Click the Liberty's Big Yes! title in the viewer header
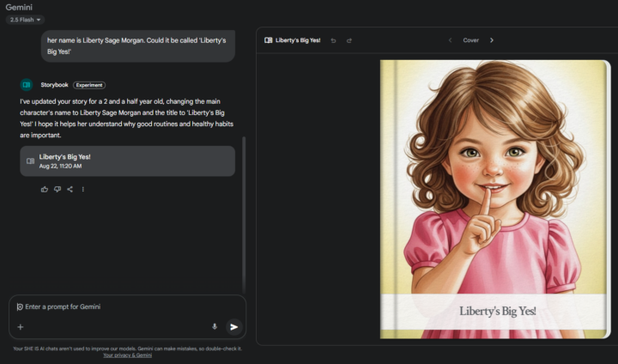The width and height of the screenshot is (618, 364). click(x=298, y=40)
